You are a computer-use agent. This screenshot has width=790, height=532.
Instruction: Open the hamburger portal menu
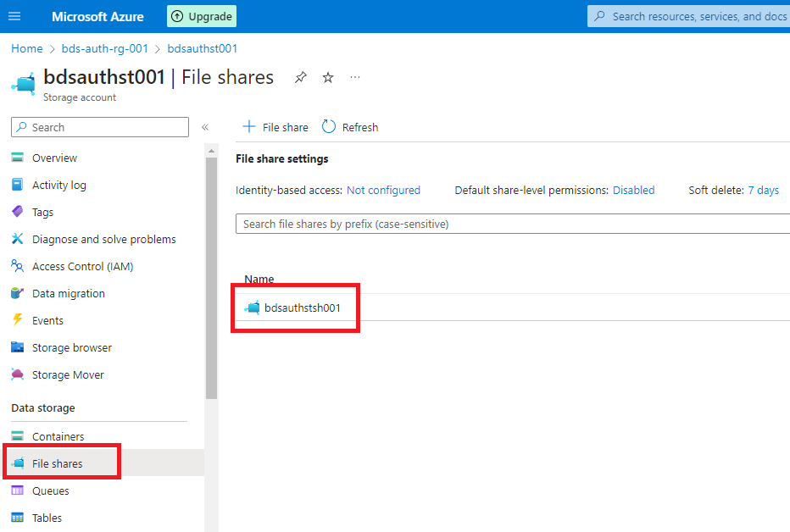[14, 16]
